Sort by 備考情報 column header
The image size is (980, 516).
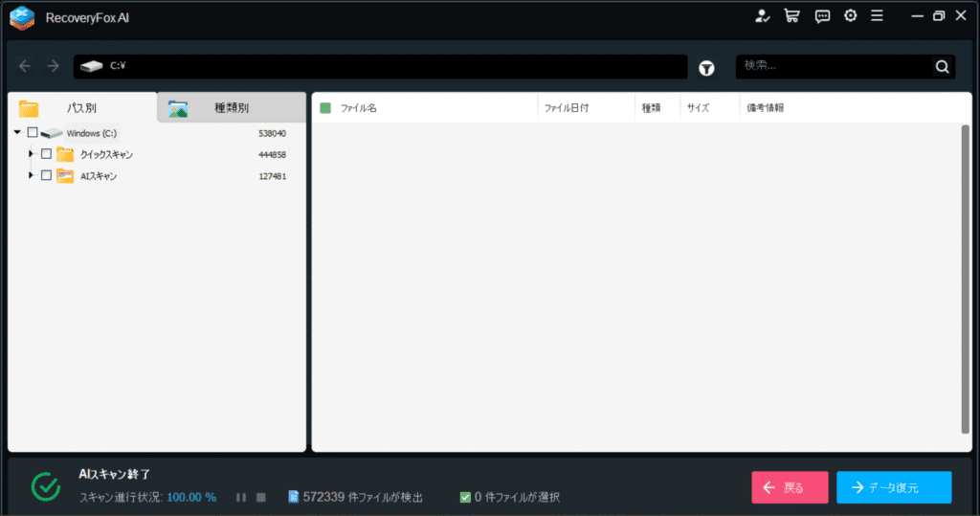[x=765, y=108]
